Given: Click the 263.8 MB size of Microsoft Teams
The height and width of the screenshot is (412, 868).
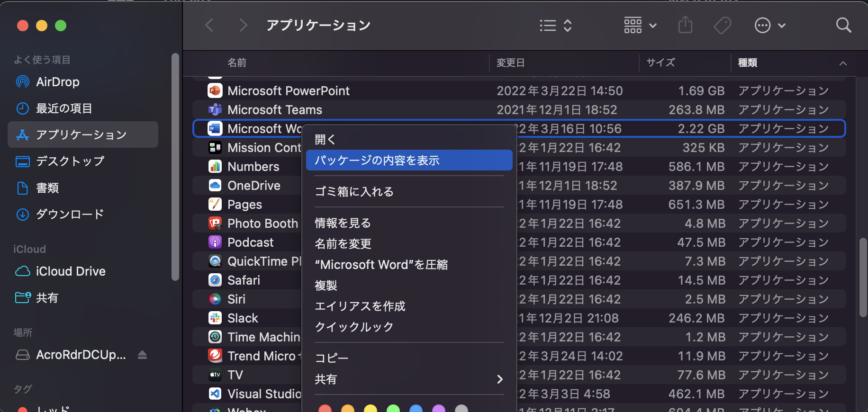Looking at the screenshot, I should tap(696, 109).
